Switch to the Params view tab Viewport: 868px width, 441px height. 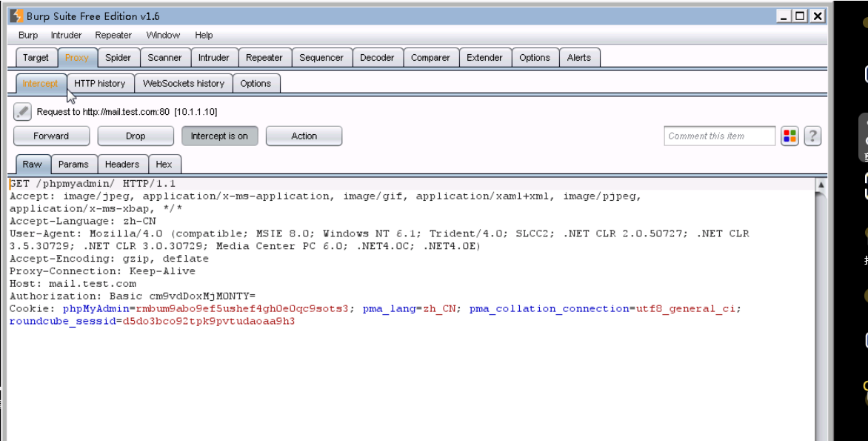click(73, 165)
